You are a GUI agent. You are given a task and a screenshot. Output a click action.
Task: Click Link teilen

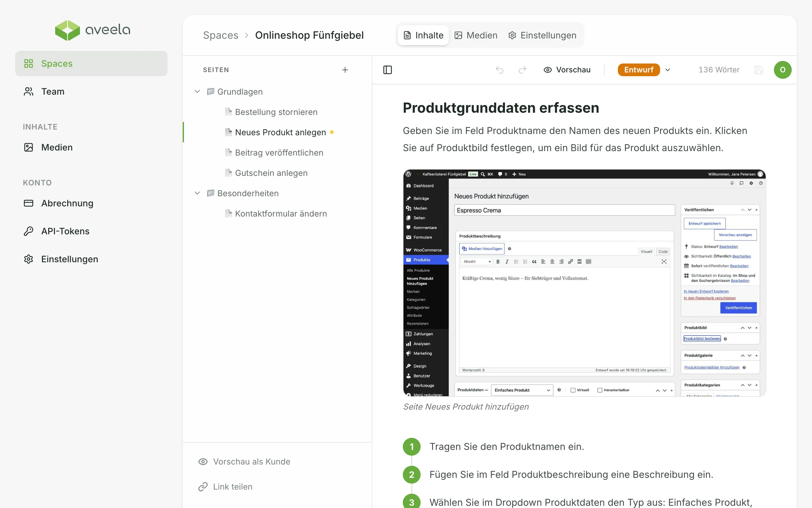pos(225,487)
